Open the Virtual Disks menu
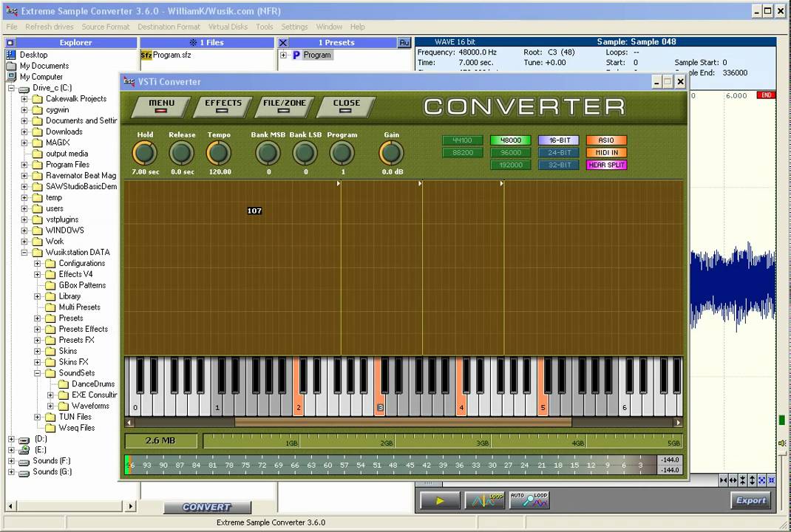This screenshot has width=791, height=532. (228, 27)
